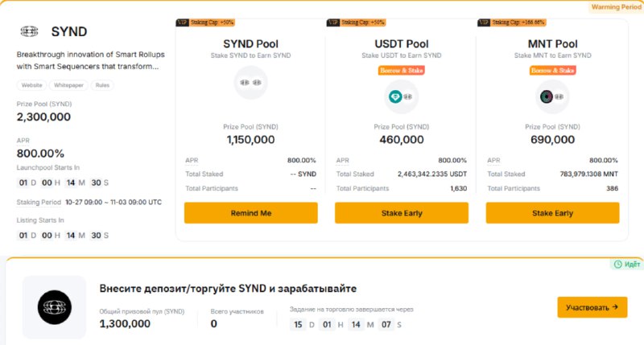The image size is (644, 345).
Task: Open the Rules link tag
Action: 102,85
